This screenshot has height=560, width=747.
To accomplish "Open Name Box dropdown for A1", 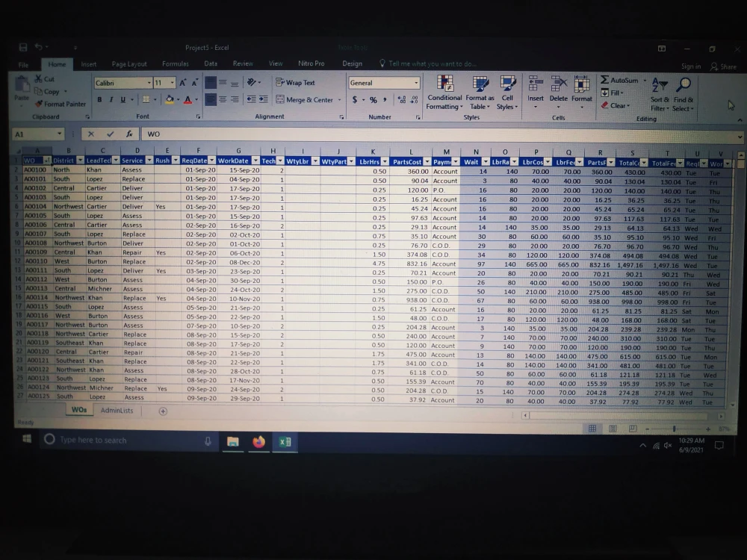I will tap(59, 134).
